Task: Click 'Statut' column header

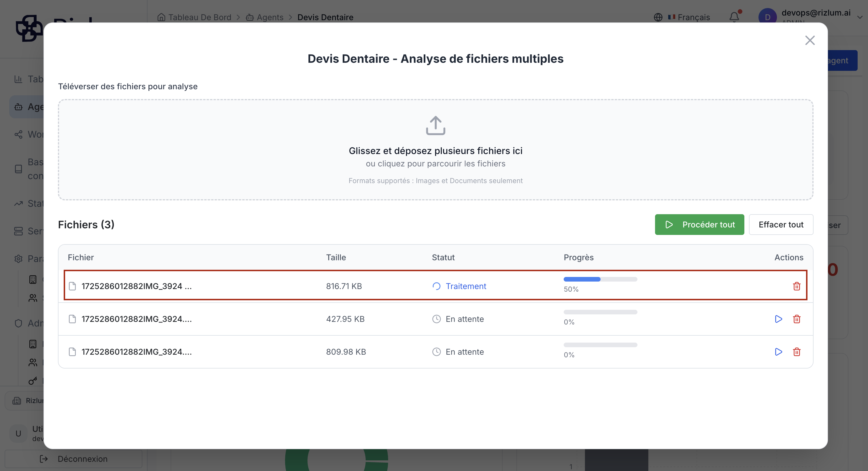Action: tap(443, 257)
